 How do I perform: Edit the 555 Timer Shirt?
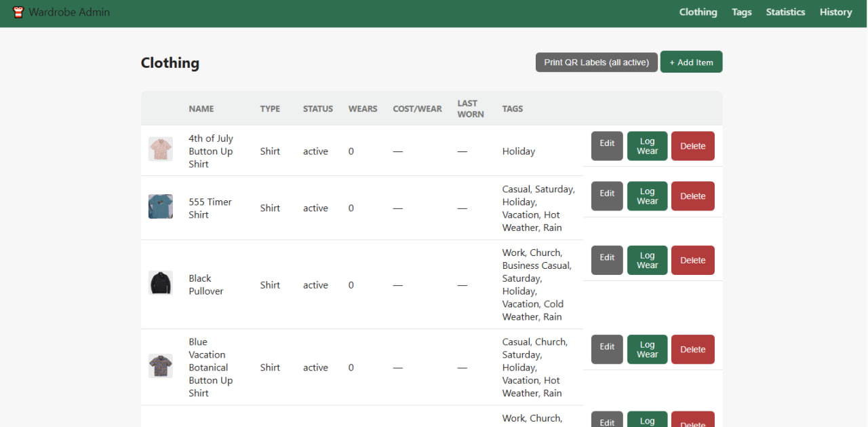point(607,196)
